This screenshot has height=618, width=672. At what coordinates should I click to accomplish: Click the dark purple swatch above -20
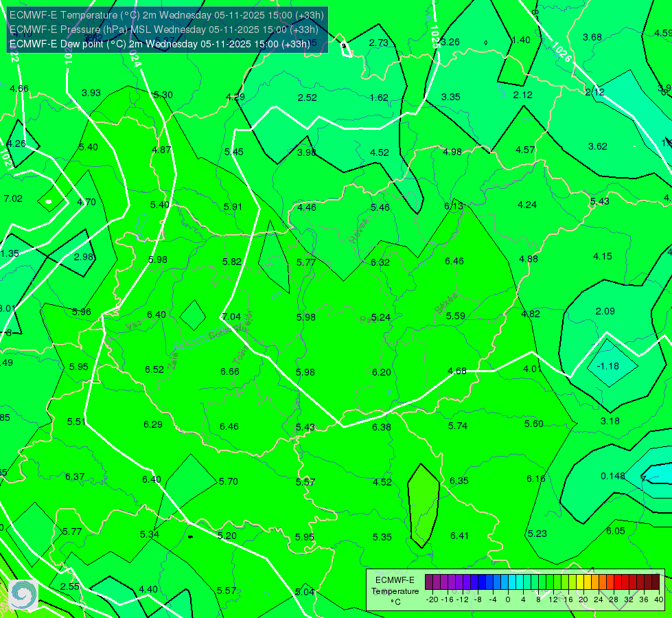click(429, 582)
